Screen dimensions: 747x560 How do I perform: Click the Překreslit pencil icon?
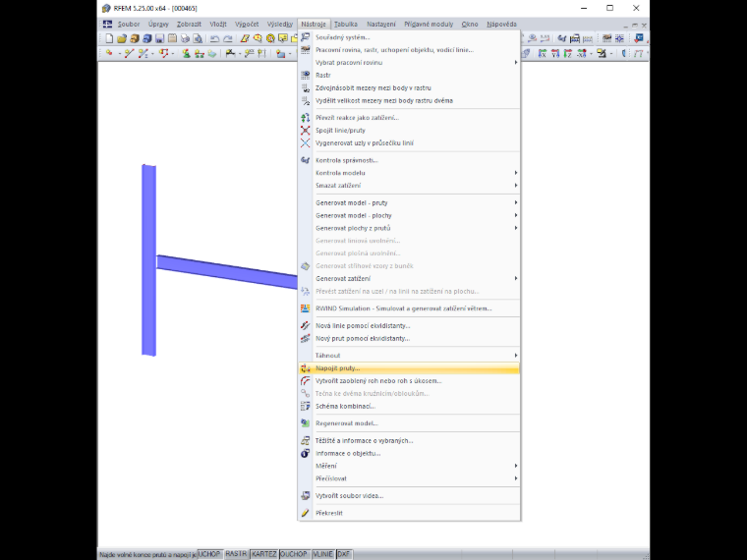point(306,513)
